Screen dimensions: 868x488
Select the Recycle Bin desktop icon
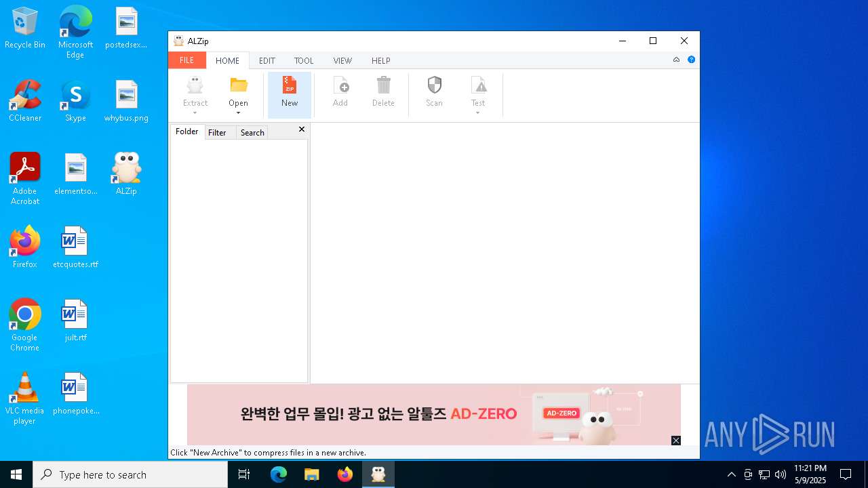click(25, 28)
